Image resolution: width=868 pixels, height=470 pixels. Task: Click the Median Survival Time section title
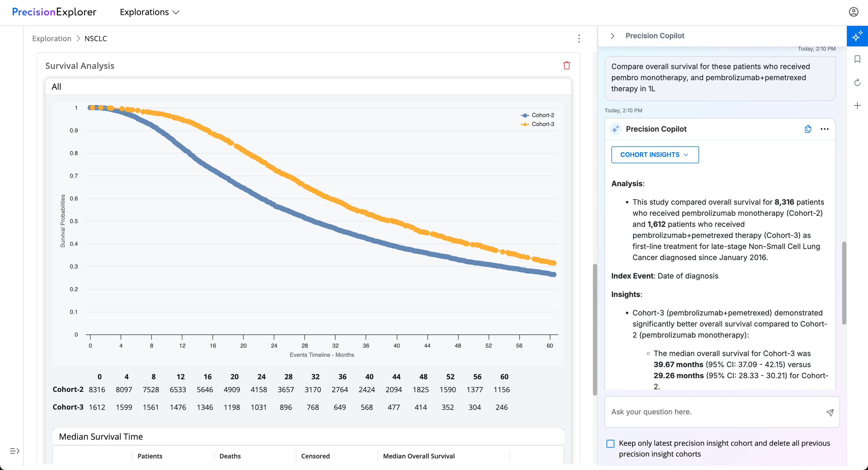(x=101, y=437)
